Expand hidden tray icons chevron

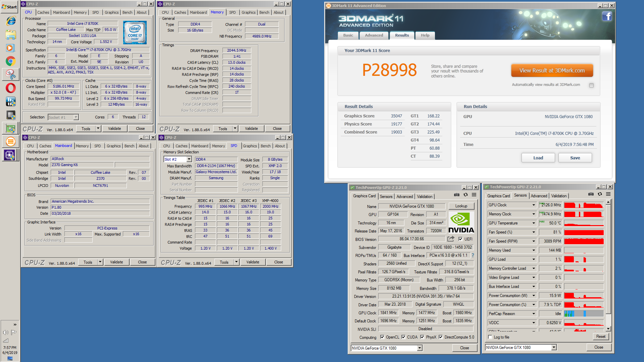tap(15, 324)
